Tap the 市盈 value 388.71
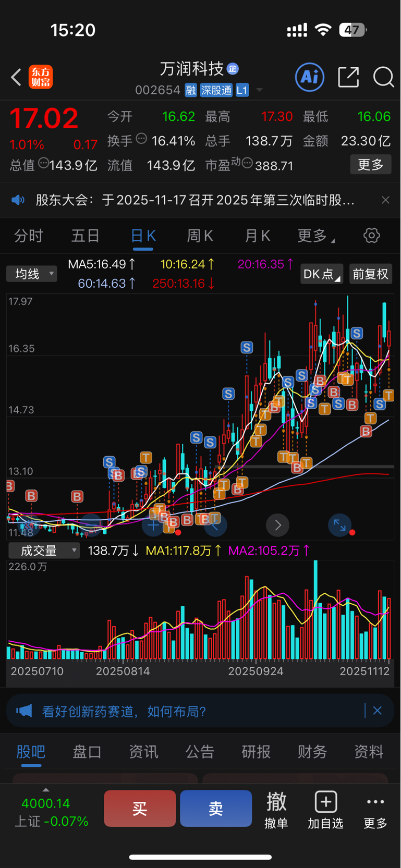Screen dimensions: 401x868 [x=274, y=166]
